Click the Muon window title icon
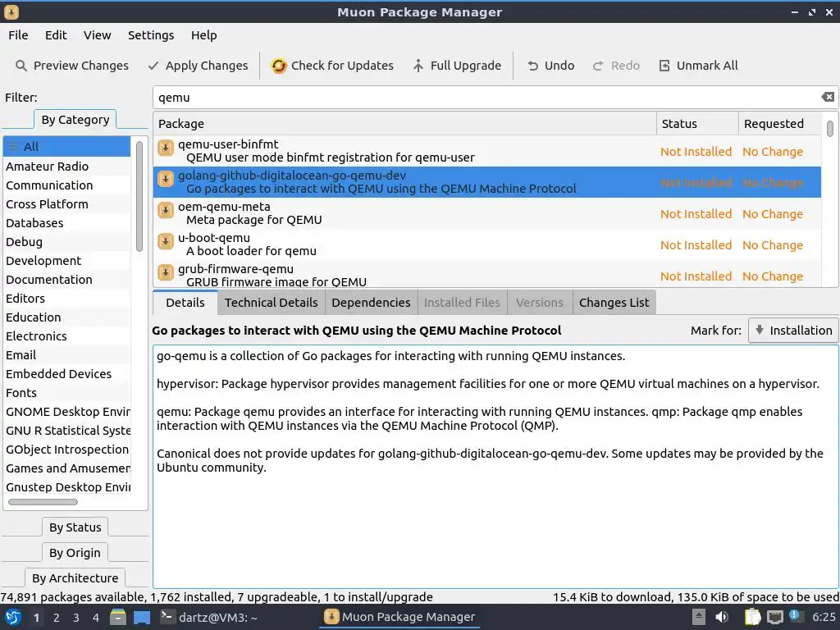 click(x=11, y=11)
